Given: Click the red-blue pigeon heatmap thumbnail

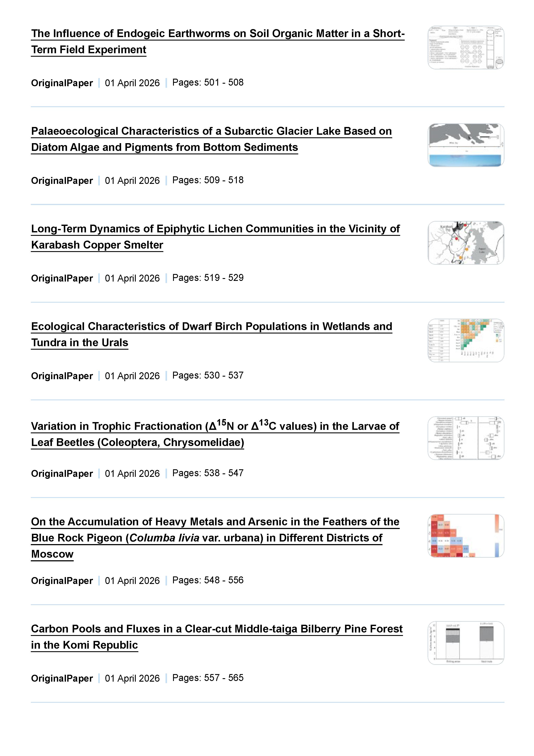Looking at the screenshot, I should pyautogui.click(x=465, y=536).
